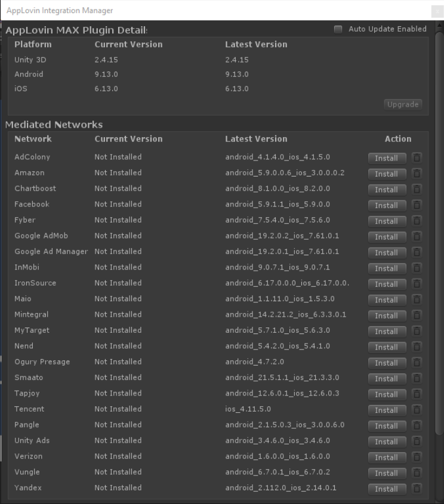Click Install in Verizon row

[387, 457]
